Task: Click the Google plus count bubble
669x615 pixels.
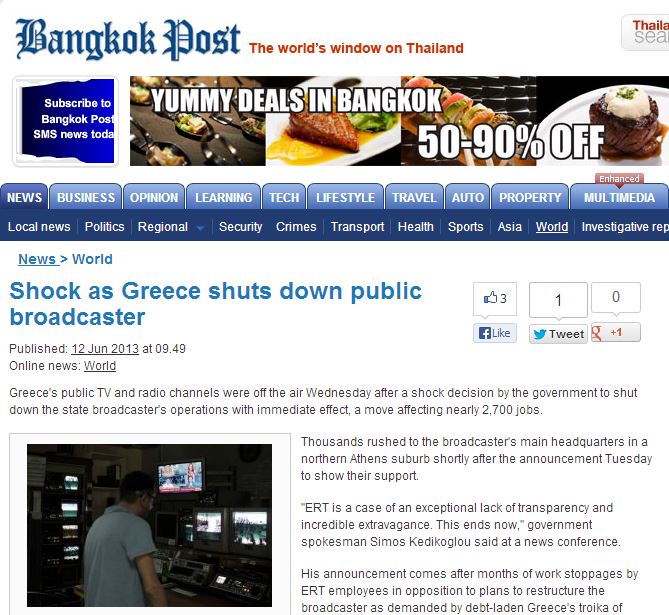Action: 616,297
